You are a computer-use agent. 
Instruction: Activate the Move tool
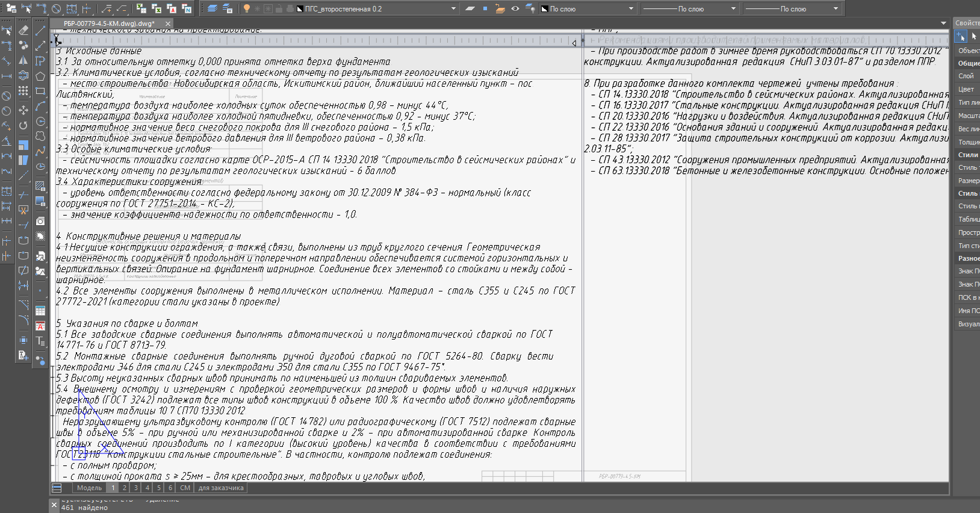click(23, 110)
